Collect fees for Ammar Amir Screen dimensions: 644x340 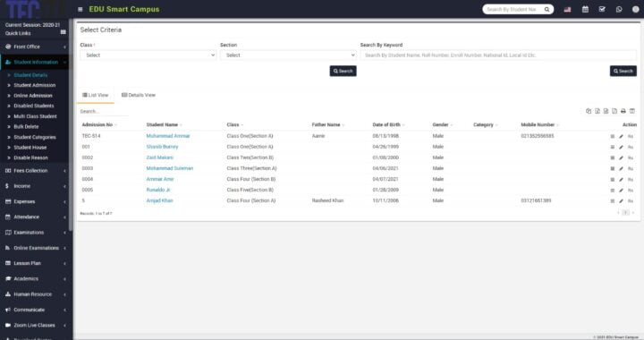[631, 180]
